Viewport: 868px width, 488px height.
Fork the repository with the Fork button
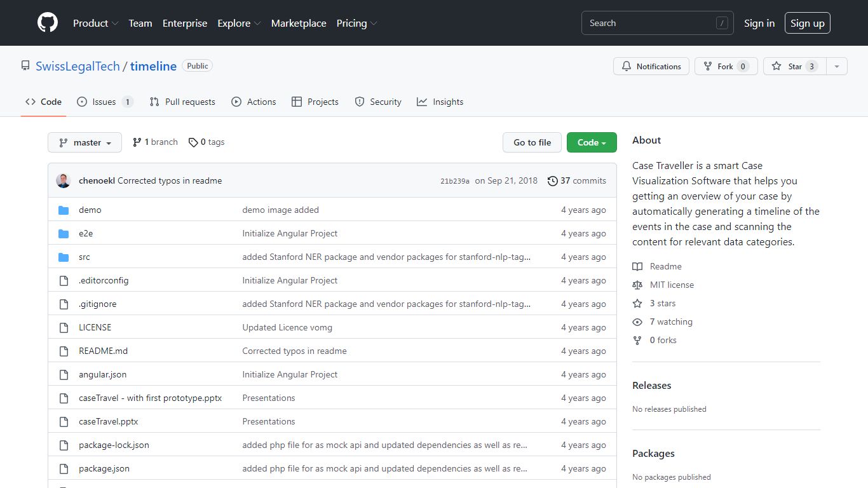tap(726, 66)
